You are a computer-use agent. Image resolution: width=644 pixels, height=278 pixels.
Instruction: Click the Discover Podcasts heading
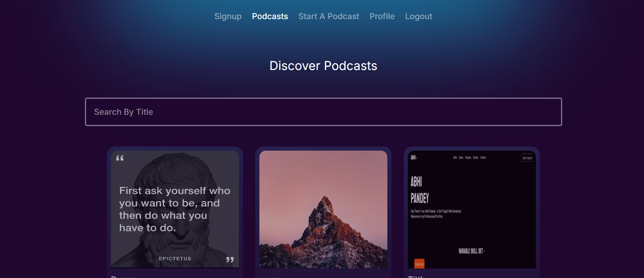click(x=323, y=66)
